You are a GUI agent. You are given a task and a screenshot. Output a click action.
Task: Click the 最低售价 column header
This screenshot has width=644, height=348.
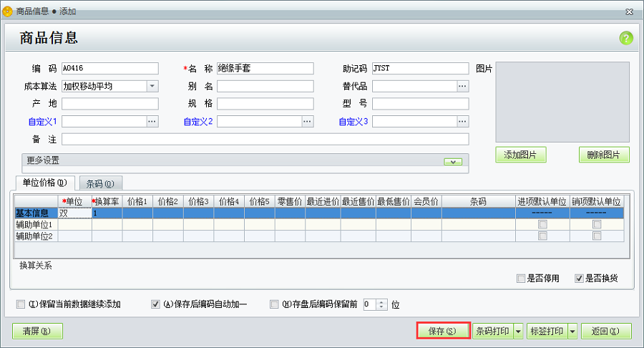pyautogui.click(x=394, y=201)
